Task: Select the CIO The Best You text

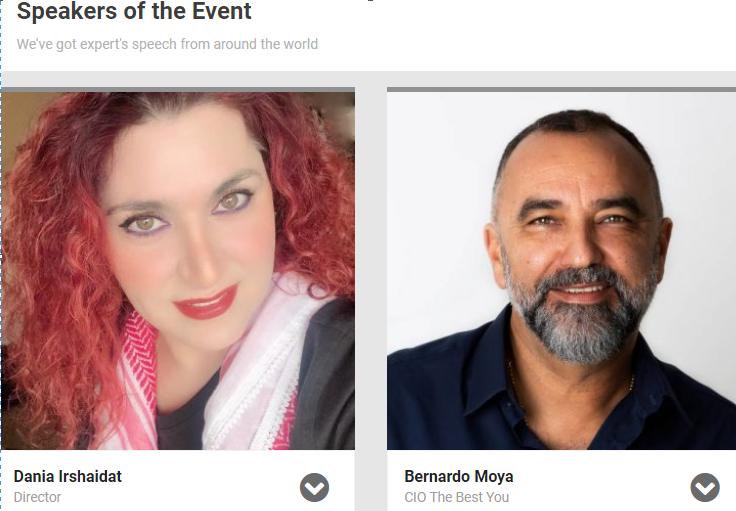Action: (x=457, y=497)
